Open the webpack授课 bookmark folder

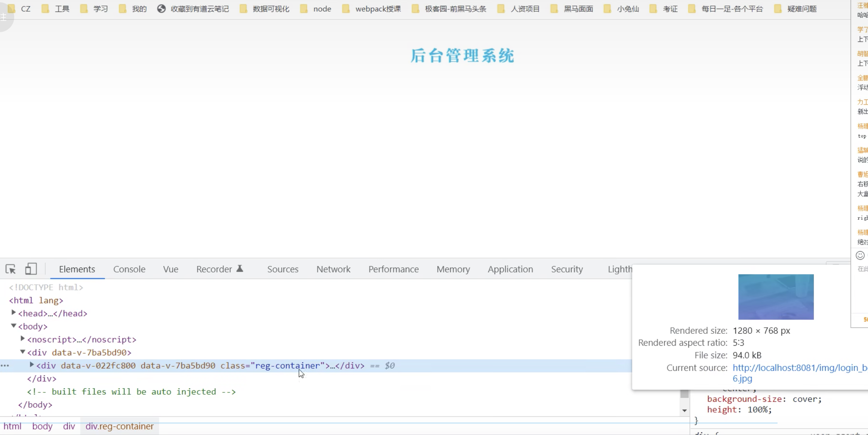point(371,9)
